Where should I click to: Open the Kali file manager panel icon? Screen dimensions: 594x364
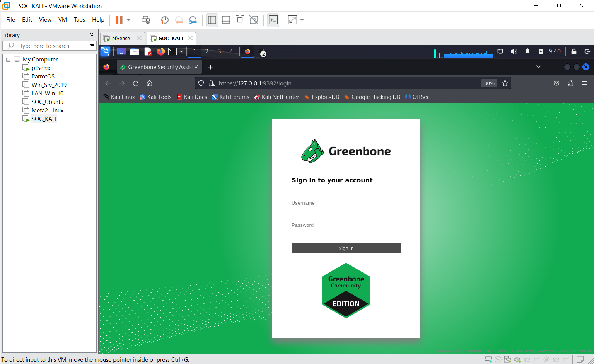pyautogui.click(x=135, y=51)
